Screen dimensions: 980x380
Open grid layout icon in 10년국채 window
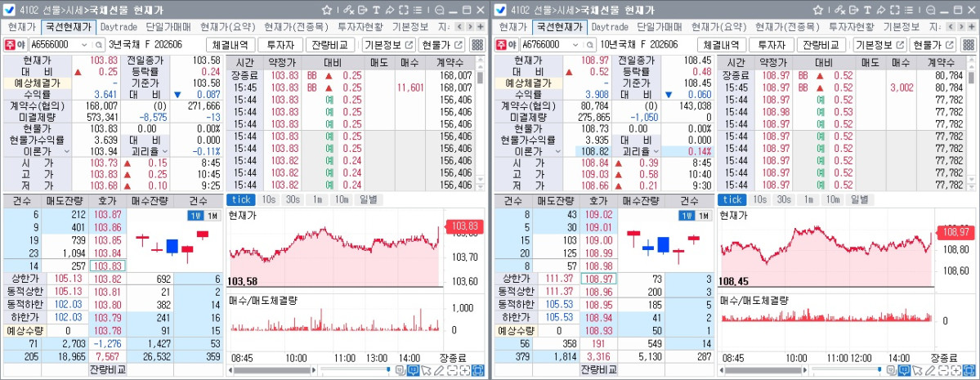pyautogui.click(x=969, y=45)
